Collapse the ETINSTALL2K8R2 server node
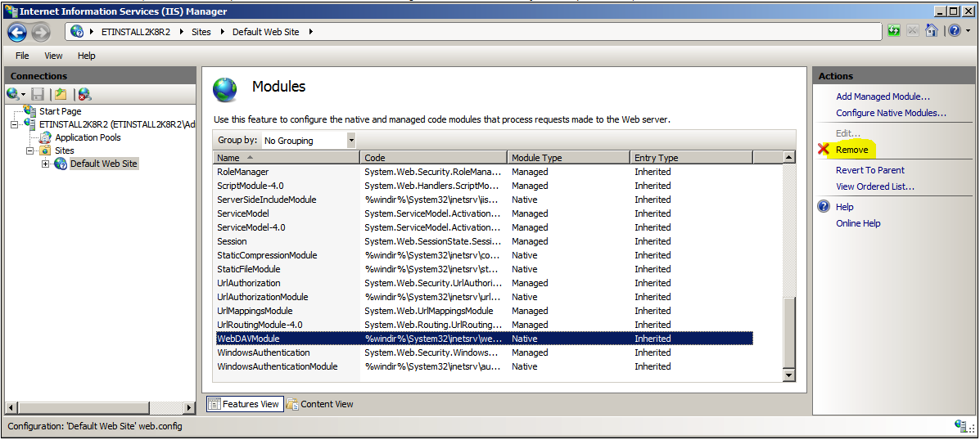The width and height of the screenshot is (980, 440). (x=15, y=124)
